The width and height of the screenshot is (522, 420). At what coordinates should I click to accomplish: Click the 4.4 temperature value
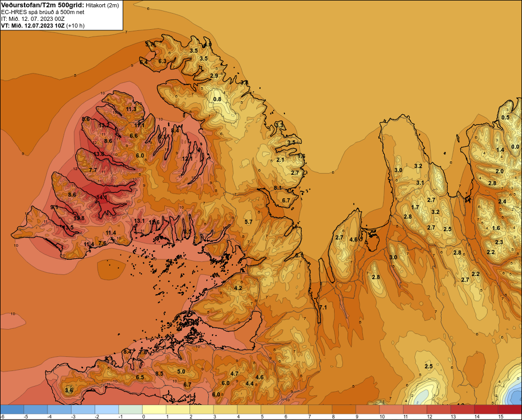(x=250, y=383)
